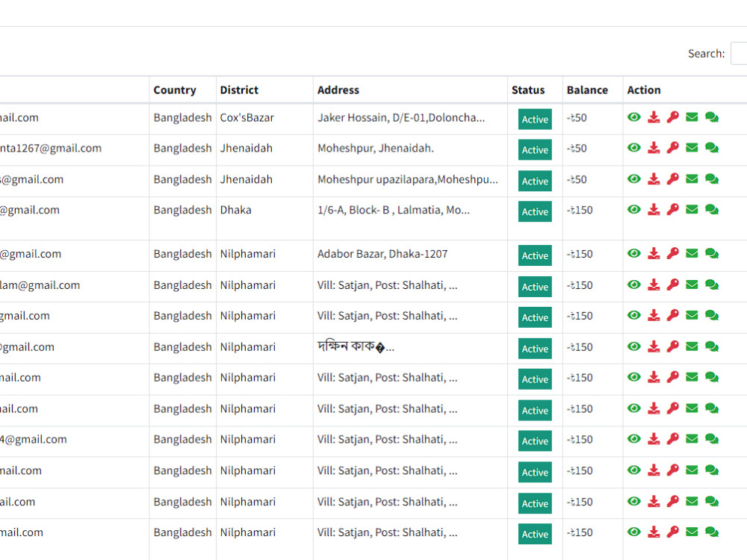This screenshot has height=560, width=747.
Task: Download icon in the Cox'sBazar row
Action: [654, 117]
